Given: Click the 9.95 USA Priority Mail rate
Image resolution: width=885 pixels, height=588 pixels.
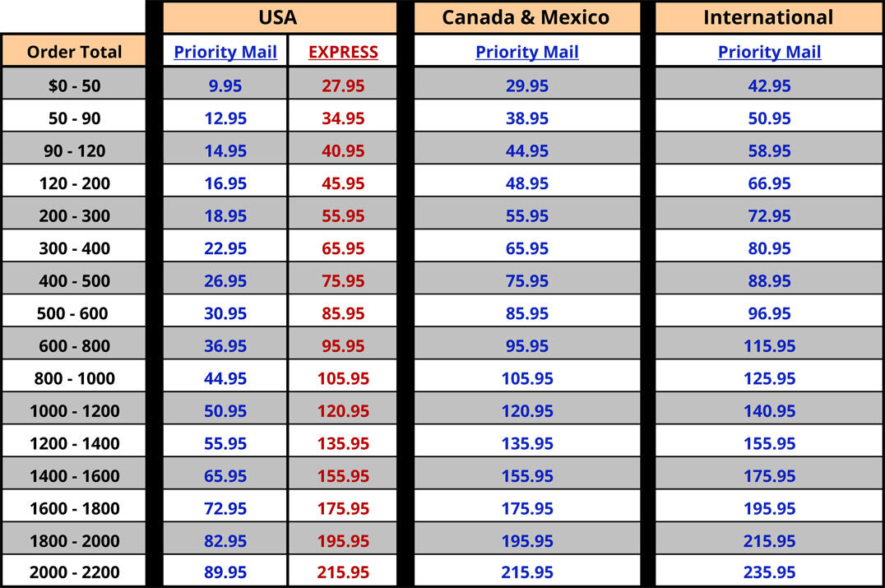Looking at the screenshot, I should pos(225,86).
